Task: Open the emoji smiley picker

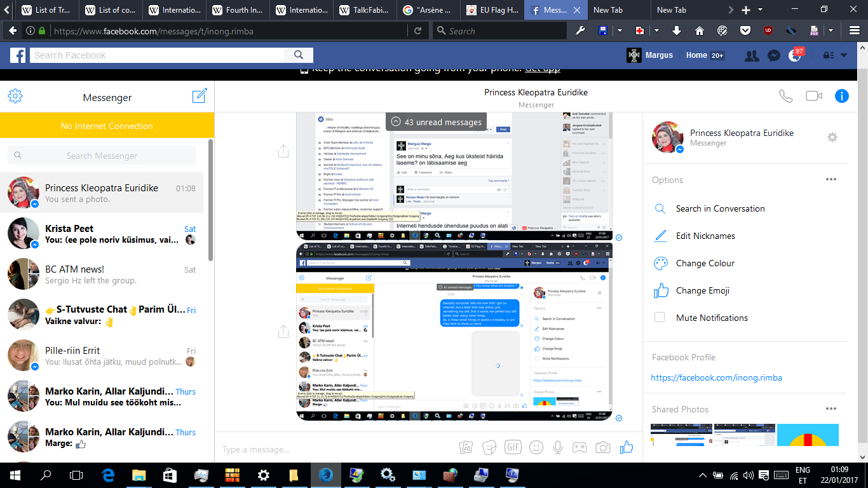Action: coord(536,447)
